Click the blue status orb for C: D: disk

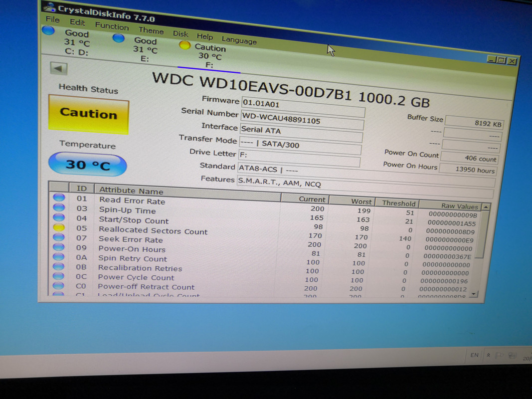(48, 30)
